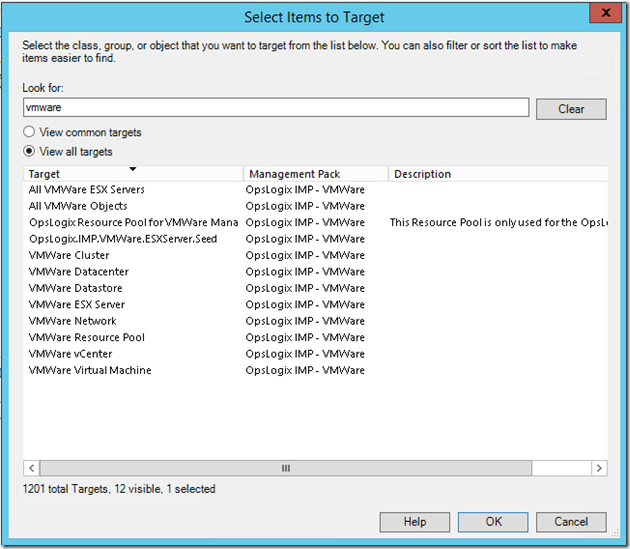
Task: Pick 'VMWare vCenter' target entry
Action: 71,354
